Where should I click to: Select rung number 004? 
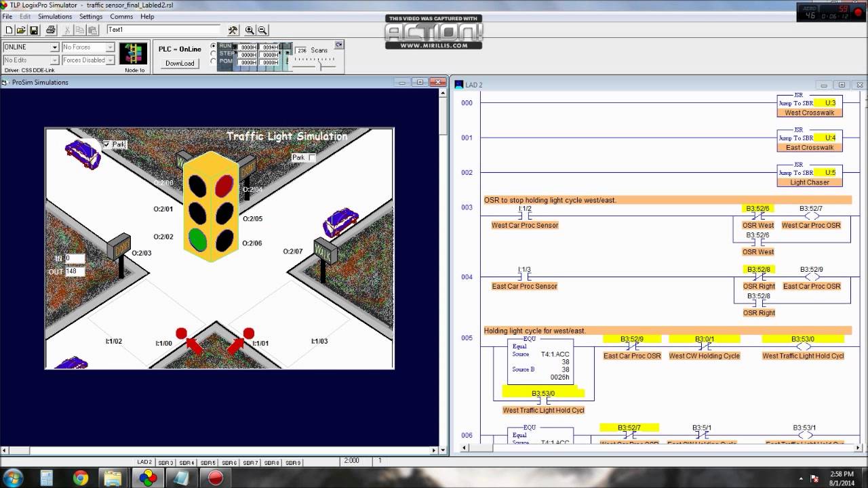[467, 277]
